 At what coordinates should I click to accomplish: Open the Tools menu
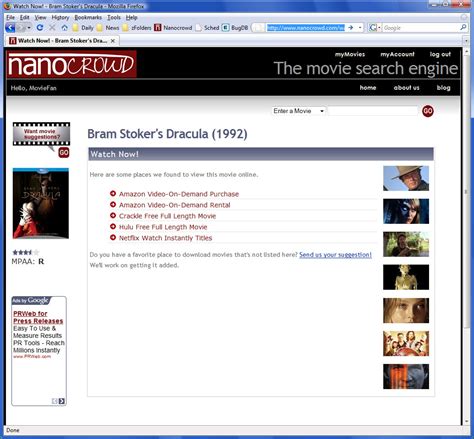click(114, 17)
